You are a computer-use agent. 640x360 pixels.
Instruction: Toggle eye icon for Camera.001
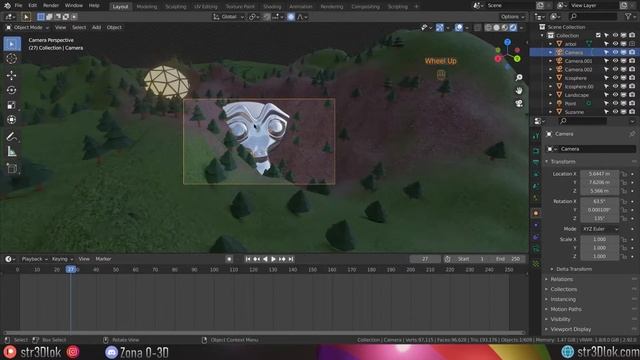tap(615, 61)
